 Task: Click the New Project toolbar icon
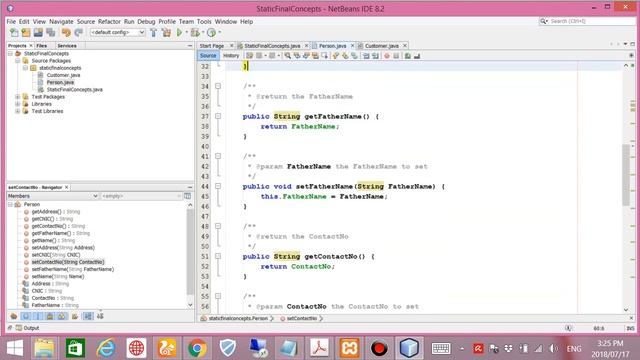tap(26, 33)
